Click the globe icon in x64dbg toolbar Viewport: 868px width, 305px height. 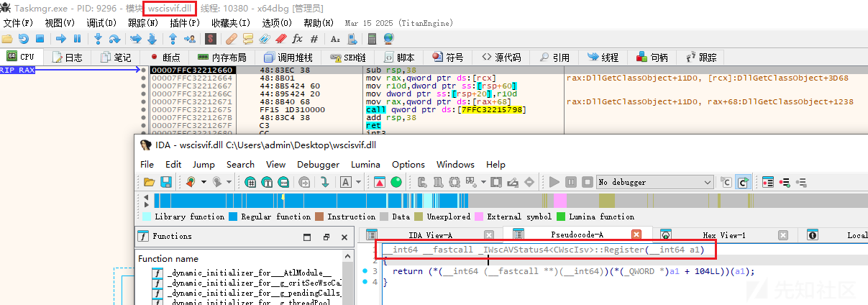tap(388, 39)
